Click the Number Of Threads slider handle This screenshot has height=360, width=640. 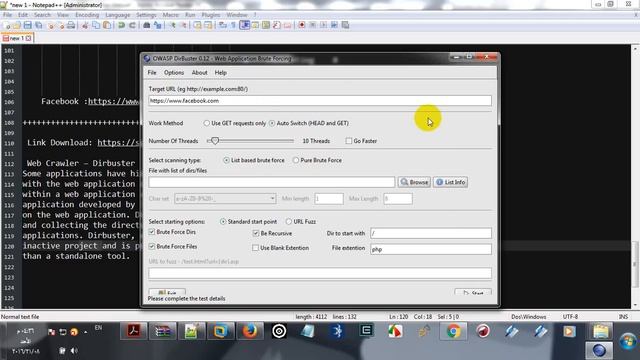point(215,141)
